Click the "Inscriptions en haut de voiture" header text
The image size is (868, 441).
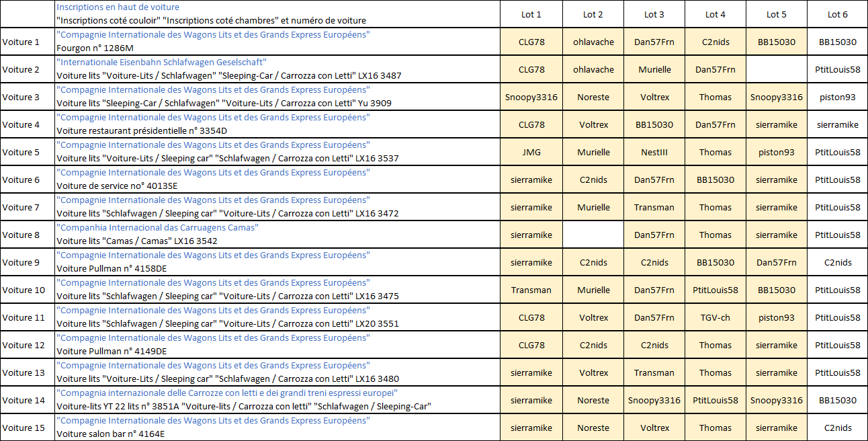click(118, 7)
